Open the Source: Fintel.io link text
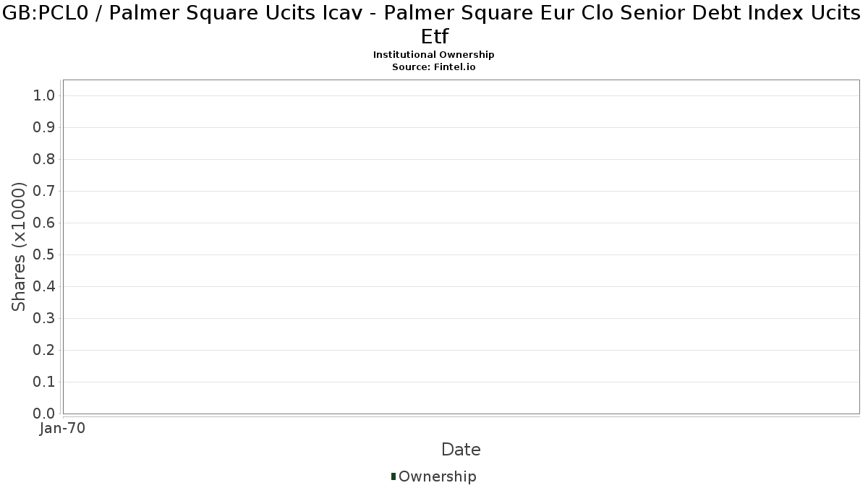The height and width of the screenshot is (488, 868). [434, 67]
